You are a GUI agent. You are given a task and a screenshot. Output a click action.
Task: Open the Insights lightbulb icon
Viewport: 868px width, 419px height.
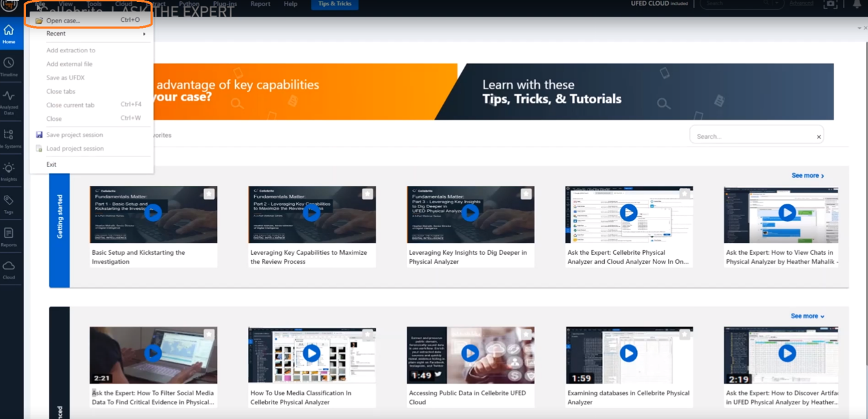(x=9, y=170)
